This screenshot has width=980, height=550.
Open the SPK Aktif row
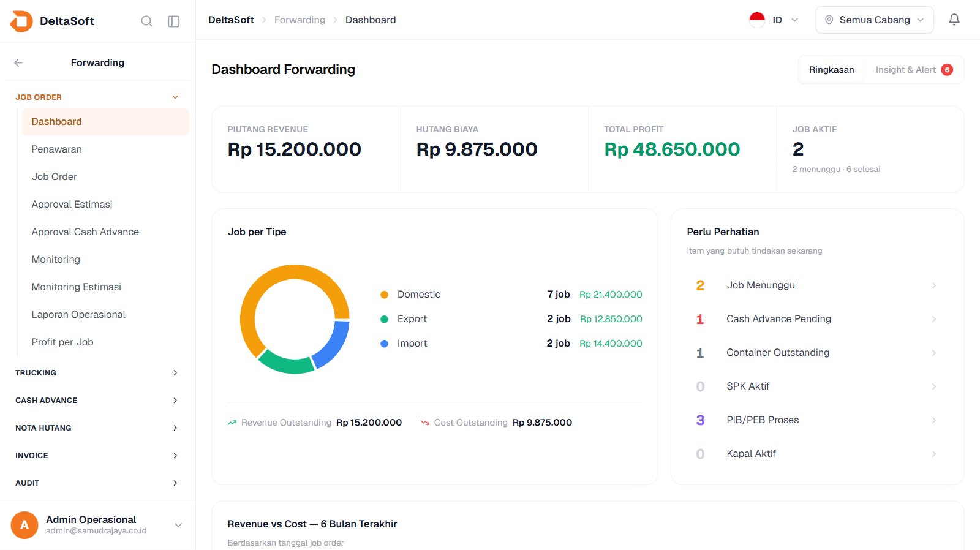click(817, 386)
